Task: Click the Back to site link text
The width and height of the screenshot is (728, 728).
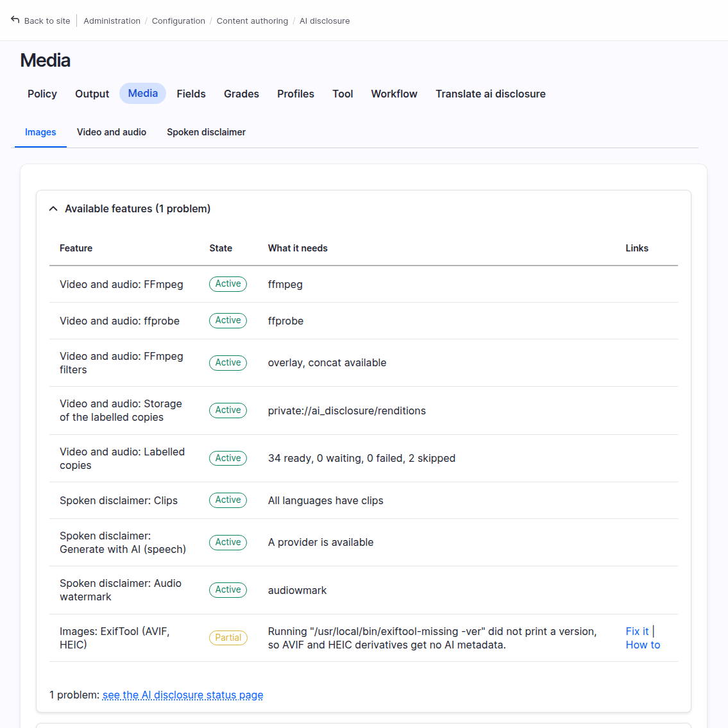Action: coord(47,21)
